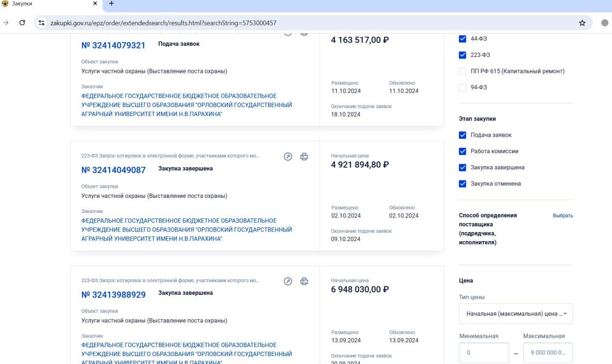Switch to the Закупки browser tab
The height and width of the screenshot is (364, 612).
pos(47,4)
